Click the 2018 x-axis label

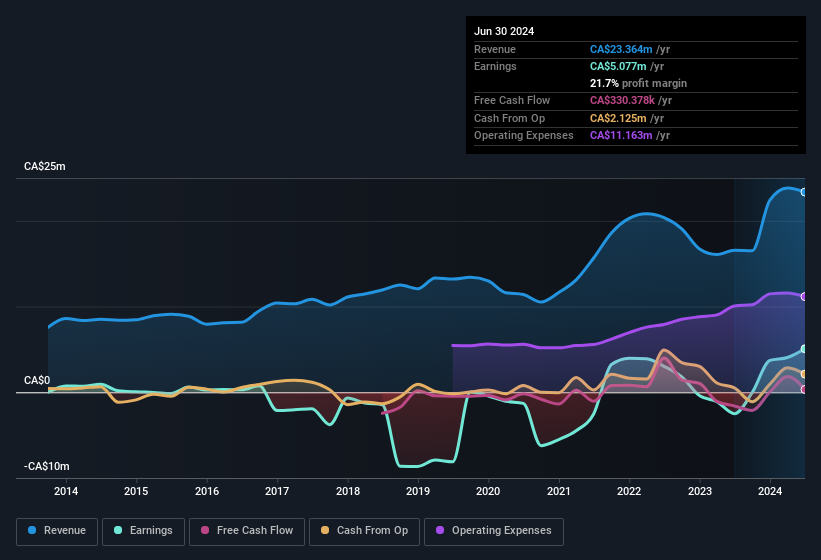coord(348,491)
